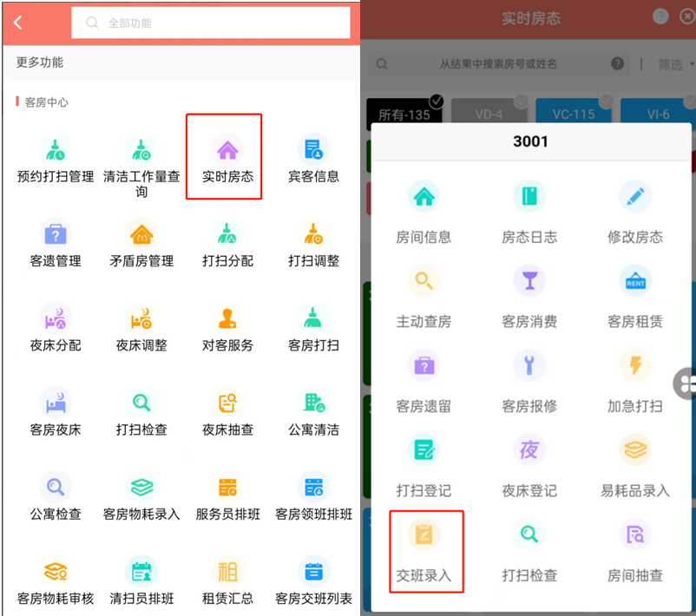Select 房态日志 in room popup
Screen dimensions: 696x616
[529, 213]
